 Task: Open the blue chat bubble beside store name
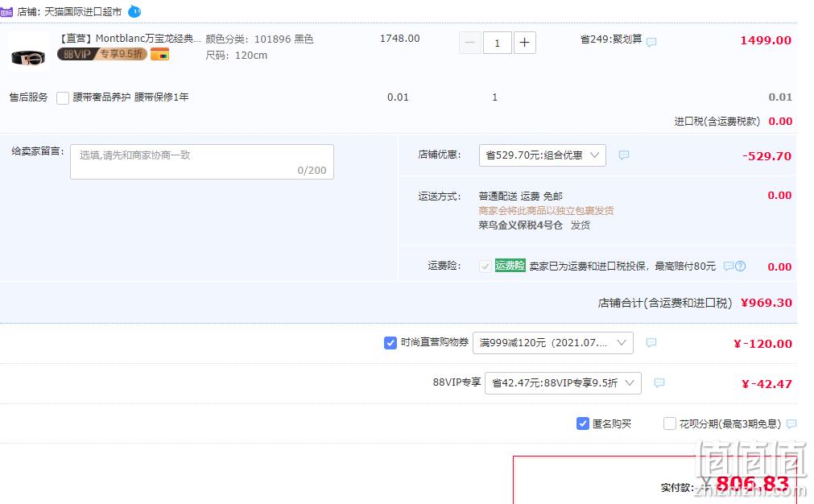point(134,11)
